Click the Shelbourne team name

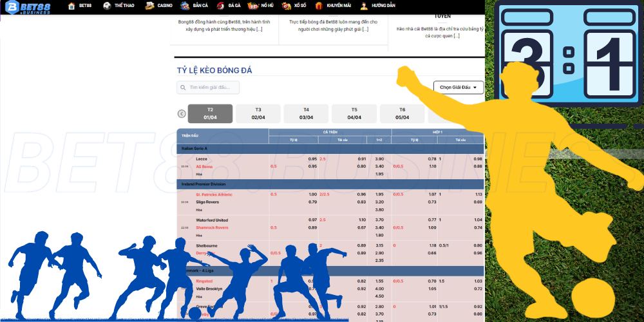click(207, 245)
